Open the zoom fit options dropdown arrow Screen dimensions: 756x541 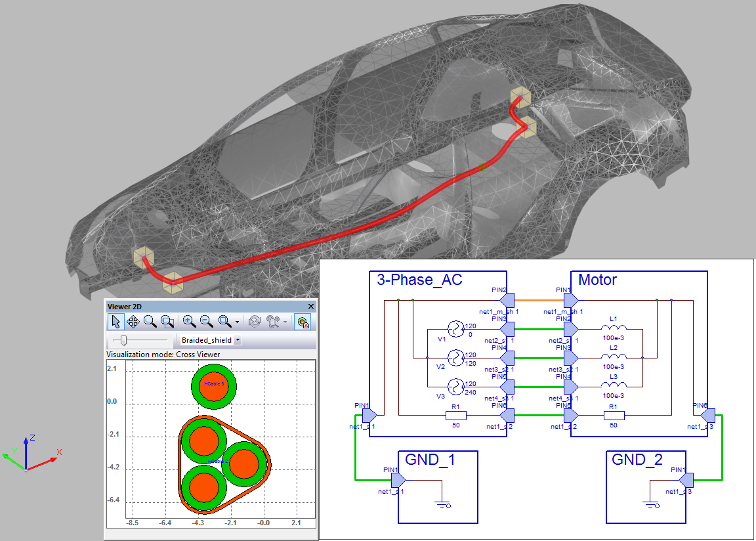(x=237, y=322)
